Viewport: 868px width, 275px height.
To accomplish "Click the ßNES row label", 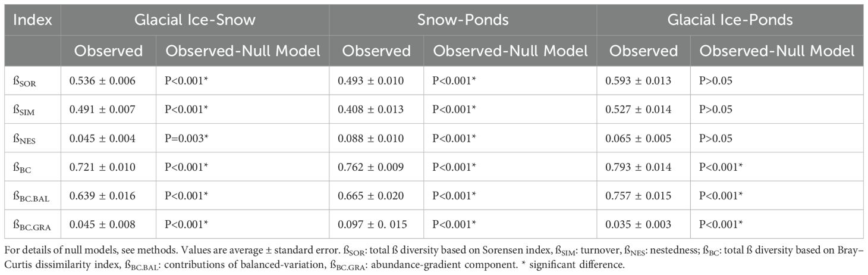I will click(x=25, y=139).
